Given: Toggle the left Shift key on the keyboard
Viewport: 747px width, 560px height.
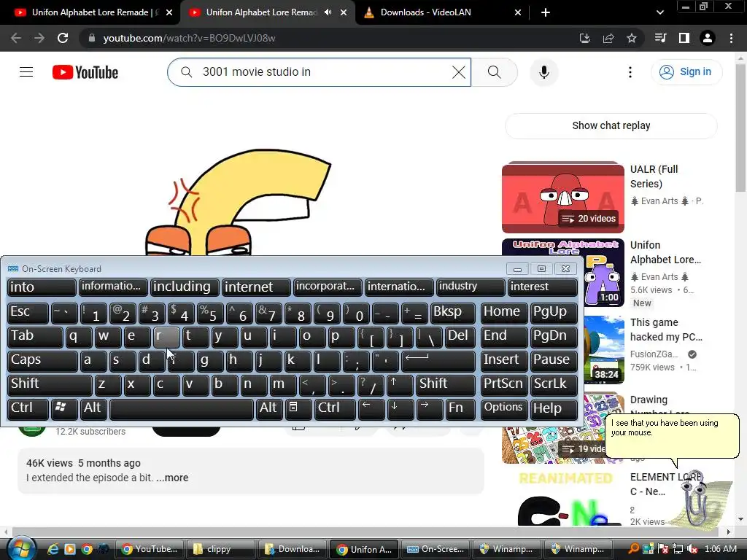Looking at the screenshot, I should point(50,385).
